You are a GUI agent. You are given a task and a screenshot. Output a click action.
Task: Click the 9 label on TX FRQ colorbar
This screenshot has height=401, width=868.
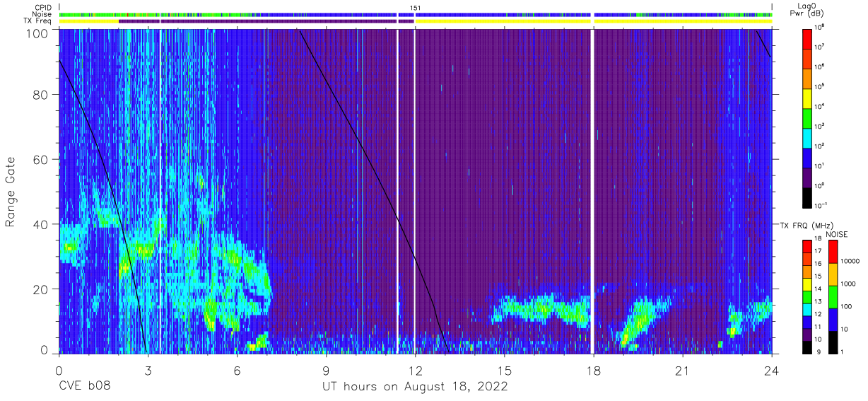818,351
